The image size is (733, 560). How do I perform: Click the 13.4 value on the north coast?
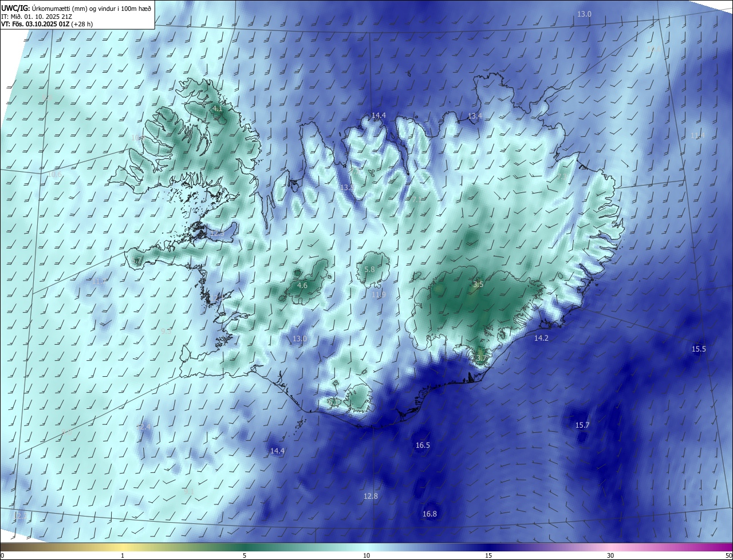tap(475, 116)
